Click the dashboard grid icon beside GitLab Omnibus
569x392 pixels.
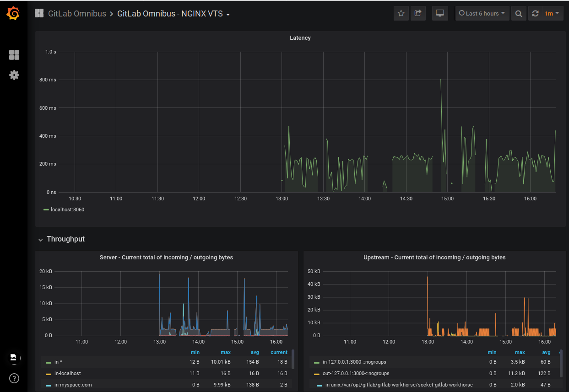pyautogui.click(x=39, y=13)
